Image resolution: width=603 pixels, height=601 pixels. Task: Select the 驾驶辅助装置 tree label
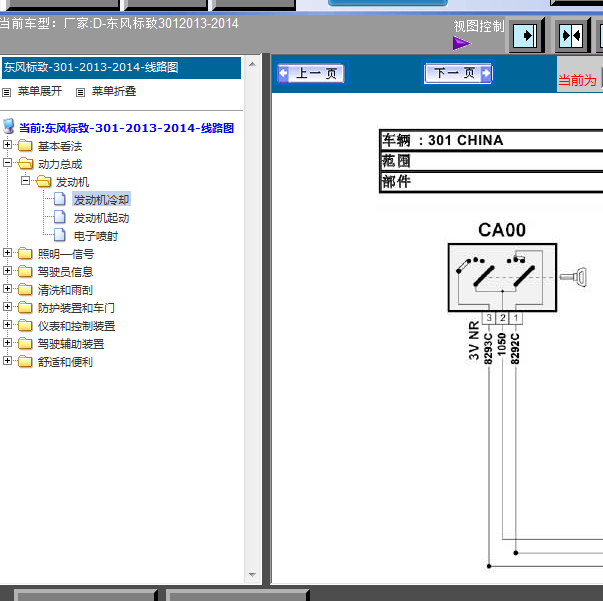[71, 344]
